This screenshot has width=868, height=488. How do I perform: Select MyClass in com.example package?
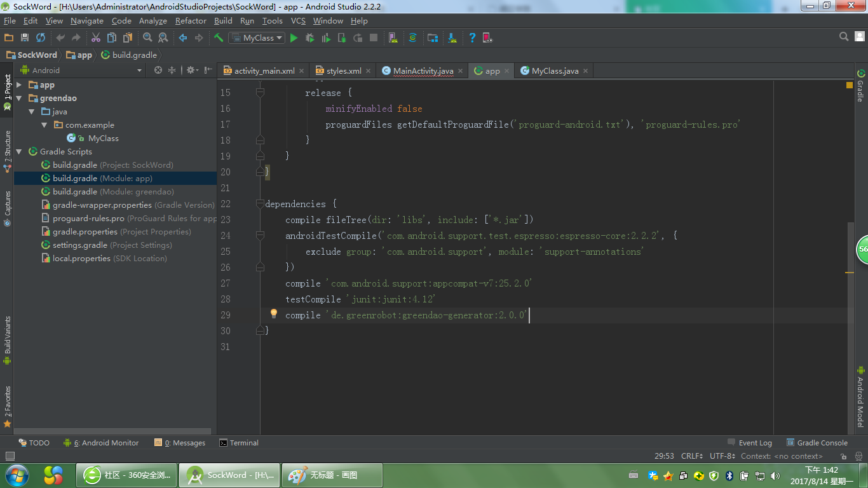[x=103, y=138]
